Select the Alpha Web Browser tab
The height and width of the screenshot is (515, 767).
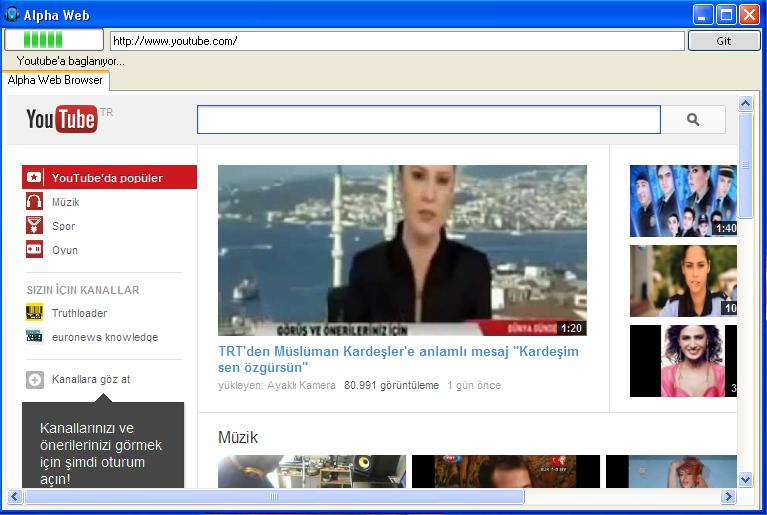point(55,80)
